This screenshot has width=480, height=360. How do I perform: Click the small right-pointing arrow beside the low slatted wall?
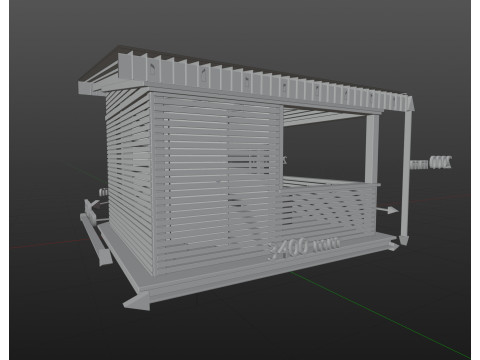(387, 210)
